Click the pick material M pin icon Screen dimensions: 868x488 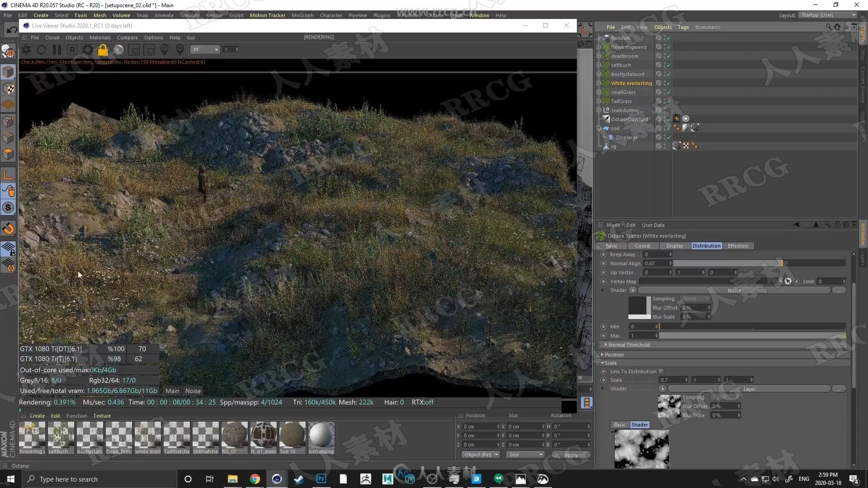180,49
